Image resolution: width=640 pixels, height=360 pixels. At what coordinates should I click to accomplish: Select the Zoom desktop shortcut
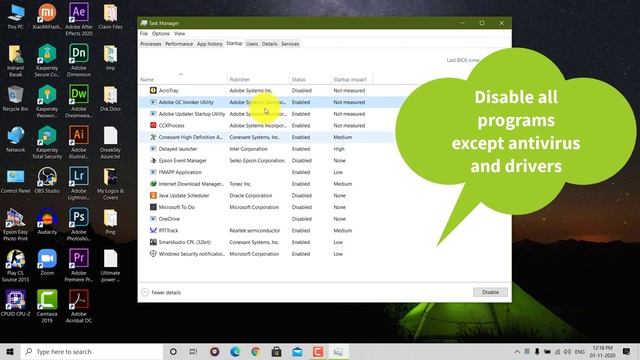(x=47, y=262)
